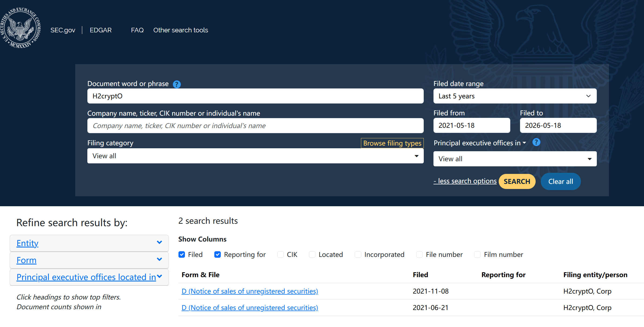Click the Clear all button
This screenshot has width=644, height=327.
pos(561,181)
